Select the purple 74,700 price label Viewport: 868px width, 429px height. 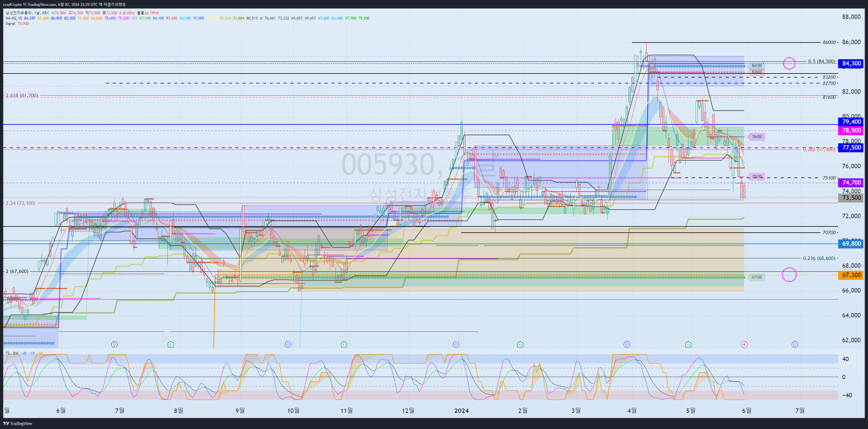[x=851, y=182]
